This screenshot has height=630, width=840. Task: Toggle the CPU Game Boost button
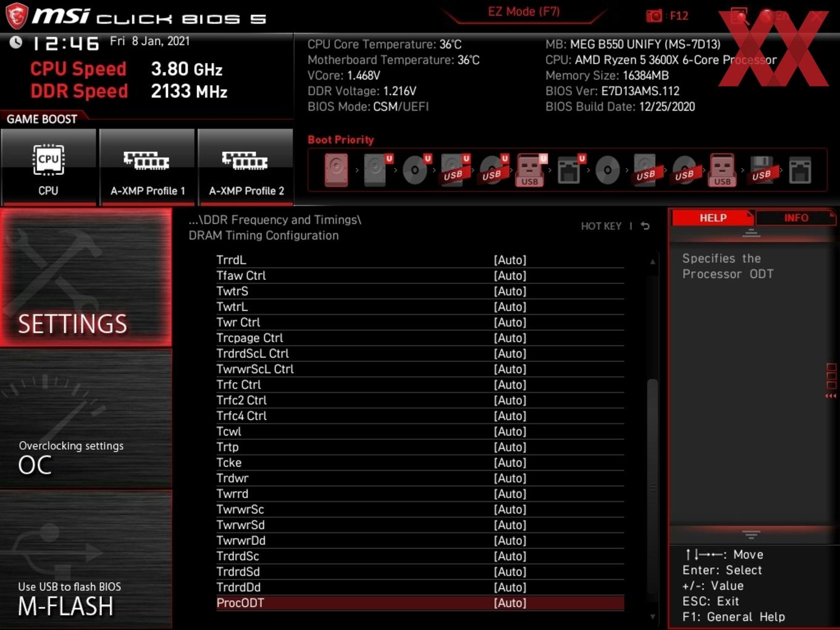(x=48, y=166)
